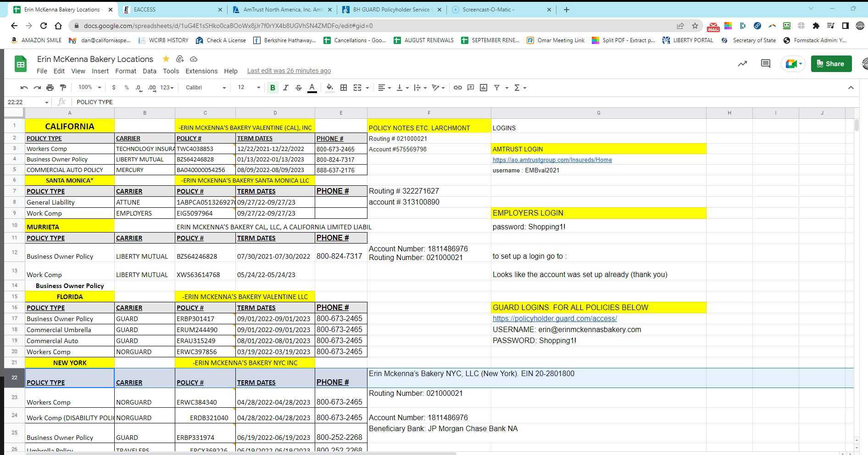Open the File menu
The height and width of the screenshot is (455, 868).
(42, 71)
